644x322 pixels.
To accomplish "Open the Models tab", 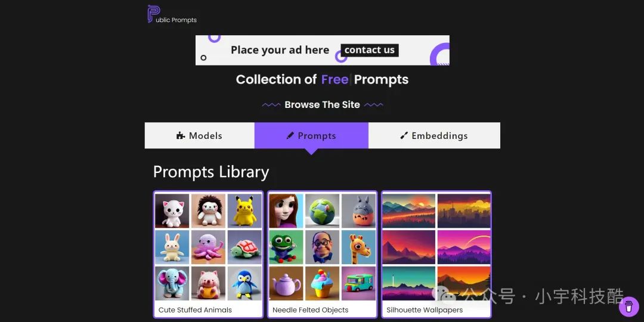I will click(x=200, y=135).
